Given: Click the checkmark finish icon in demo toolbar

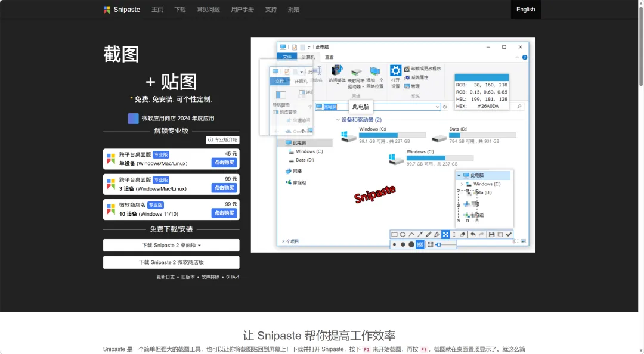Looking at the screenshot, I should point(509,234).
